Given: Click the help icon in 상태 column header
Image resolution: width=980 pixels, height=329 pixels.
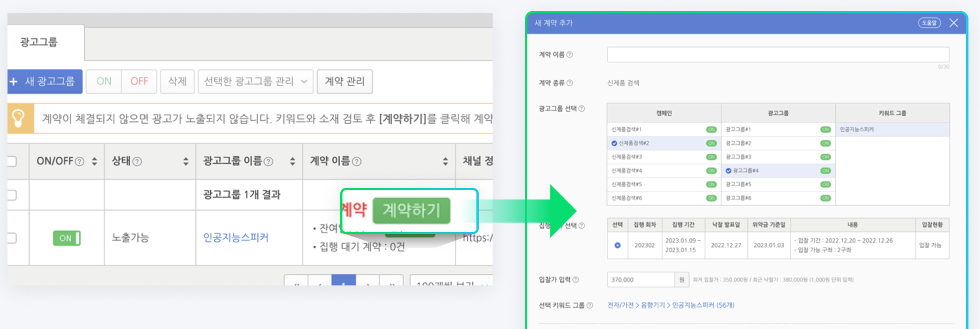Looking at the screenshot, I should [137, 162].
